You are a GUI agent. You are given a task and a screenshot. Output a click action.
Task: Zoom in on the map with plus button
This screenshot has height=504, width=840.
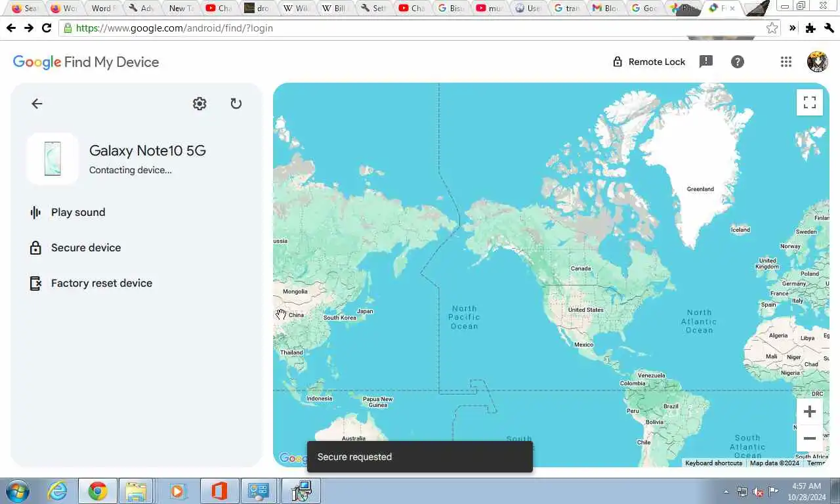(810, 411)
